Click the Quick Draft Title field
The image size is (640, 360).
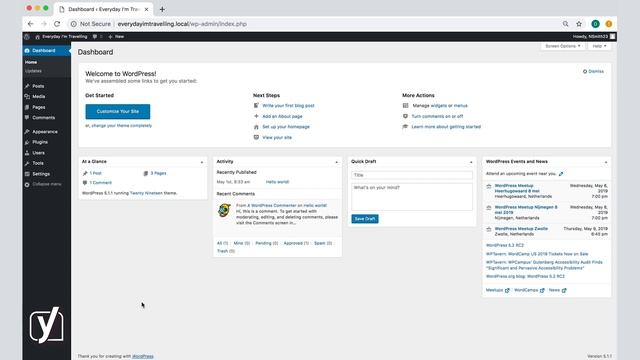click(412, 175)
